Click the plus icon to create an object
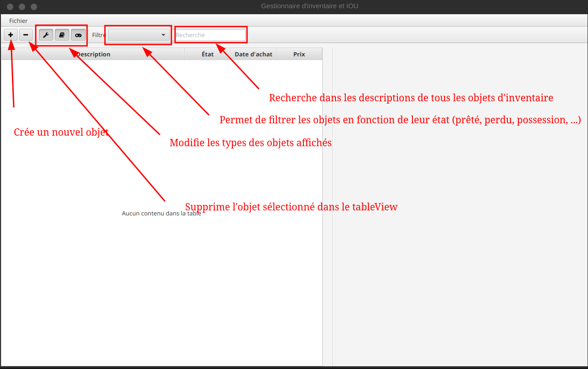Image resolution: width=588 pixels, height=369 pixels. coord(11,35)
